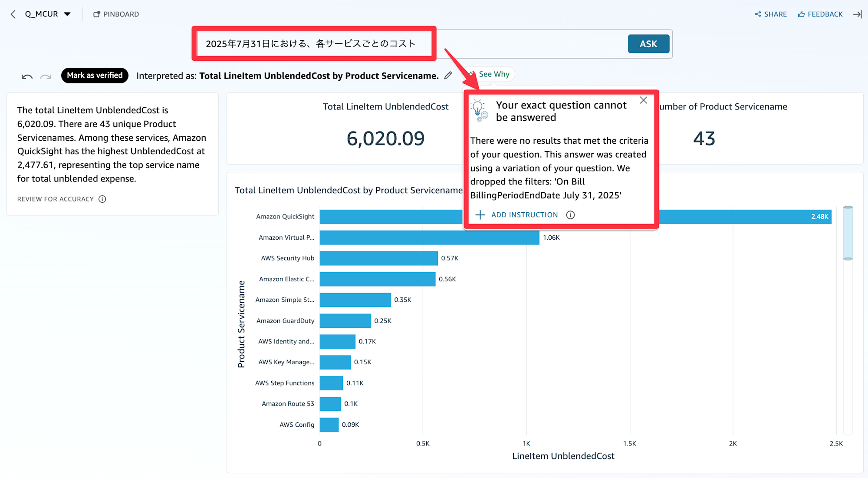Click the plus icon beside Add Instruction
This screenshot has height=478, width=868.
click(x=480, y=215)
